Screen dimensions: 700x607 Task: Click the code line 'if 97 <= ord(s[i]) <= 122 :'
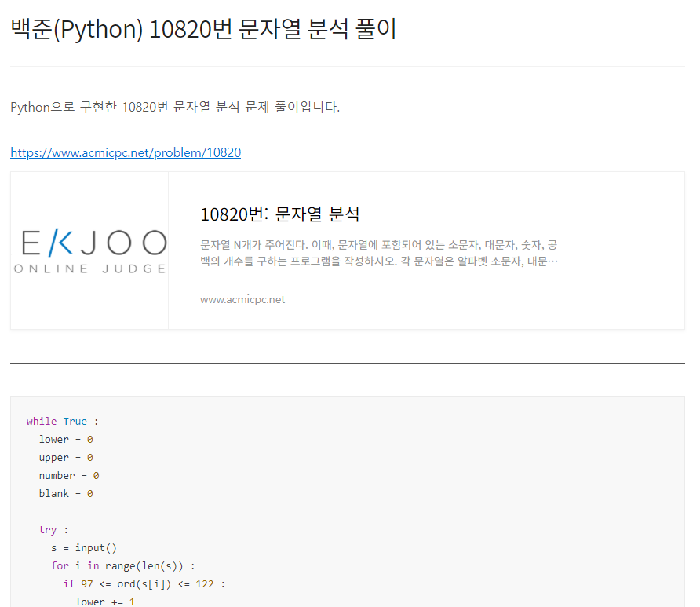point(144,584)
